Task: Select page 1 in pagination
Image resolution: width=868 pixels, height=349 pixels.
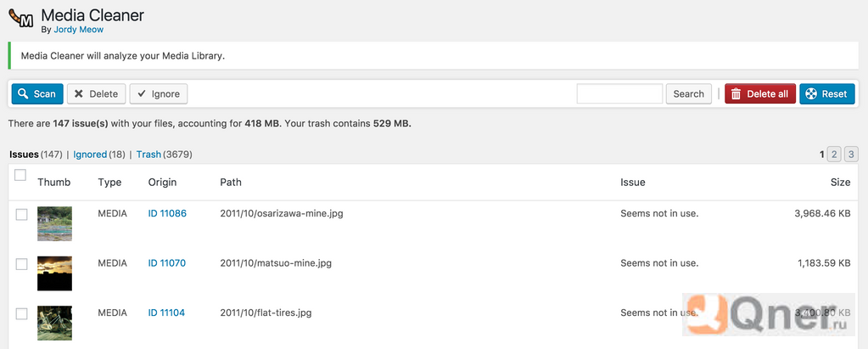Action: click(x=822, y=155)
